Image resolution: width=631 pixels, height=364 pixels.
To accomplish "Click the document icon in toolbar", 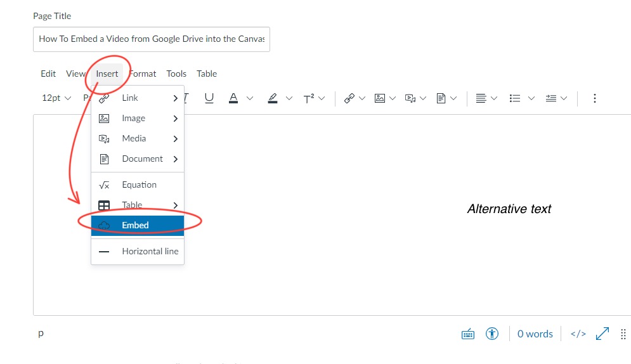I will pyautogui.click(x=441, y=98).
